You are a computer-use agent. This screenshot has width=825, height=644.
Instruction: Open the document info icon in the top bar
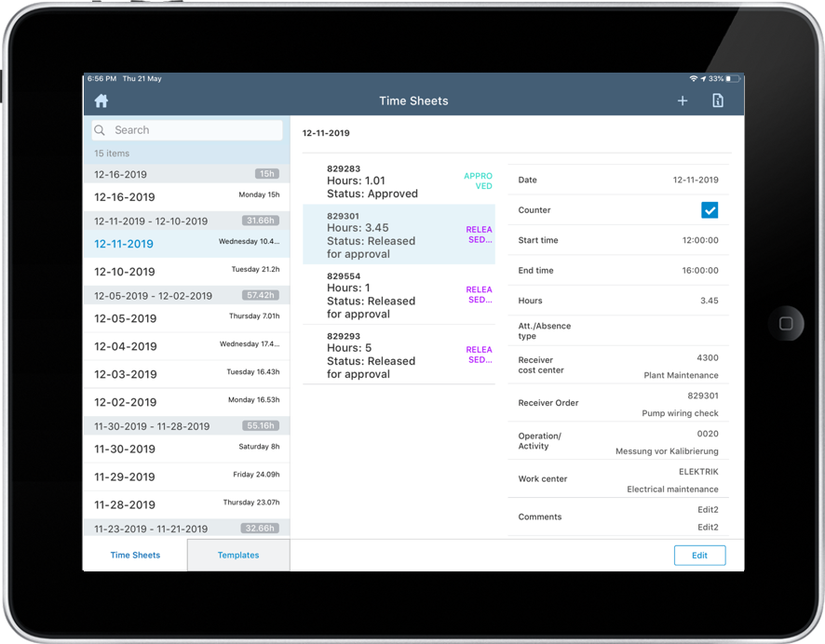[x=718, y=100]
